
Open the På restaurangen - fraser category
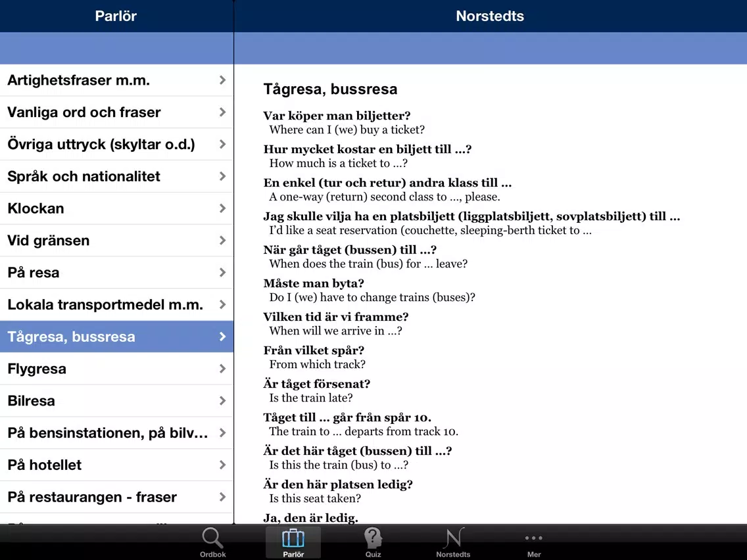click(x=117, y=497)
